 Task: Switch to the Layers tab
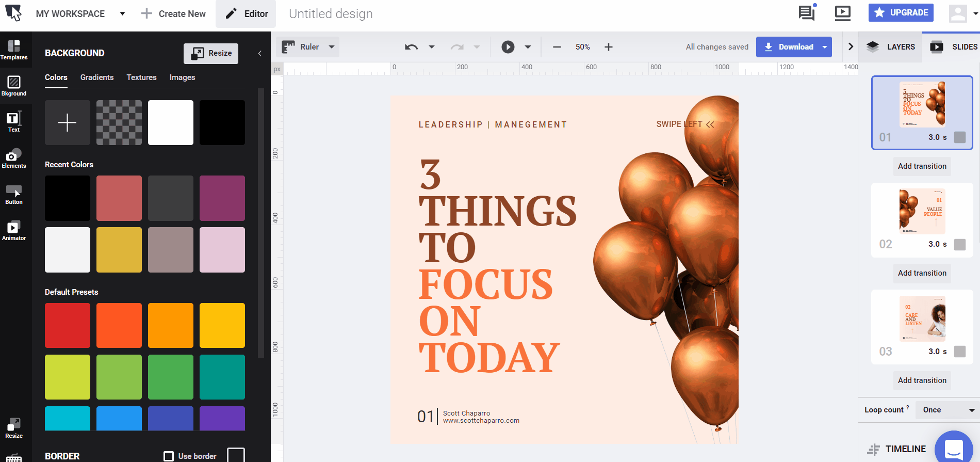pos(891,47)
